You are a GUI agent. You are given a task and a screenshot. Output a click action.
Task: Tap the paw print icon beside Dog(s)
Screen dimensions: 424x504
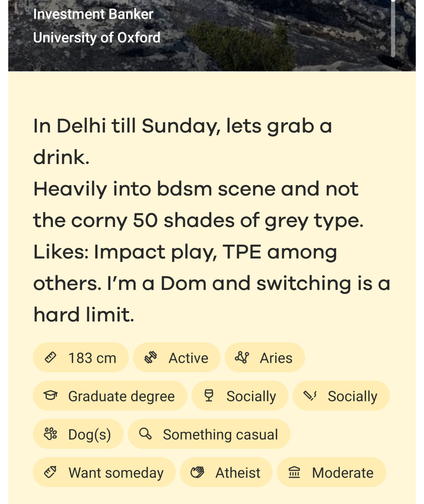pyautogui.click(x=50, y=434)
